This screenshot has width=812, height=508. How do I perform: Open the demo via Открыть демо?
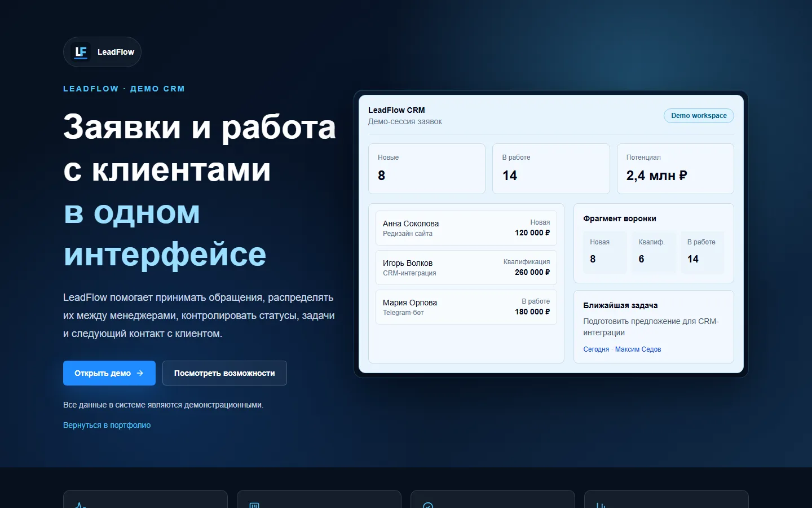(109, 373)
